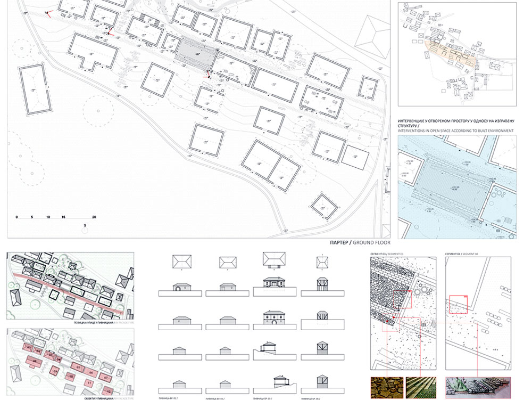Click the green steps photo thumbnail
The height and width of the screenshot is (400, 532).
(x=421, y=387)
